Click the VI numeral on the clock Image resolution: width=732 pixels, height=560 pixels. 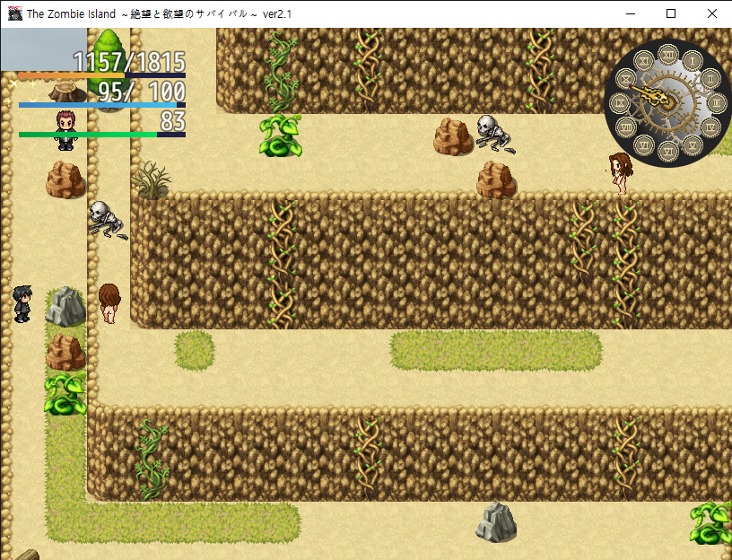click(x=668, y=152)
